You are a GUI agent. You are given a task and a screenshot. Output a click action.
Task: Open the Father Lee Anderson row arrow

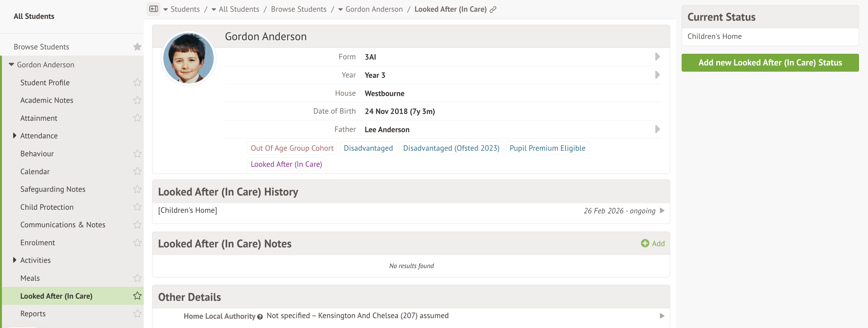pos(657,129)
